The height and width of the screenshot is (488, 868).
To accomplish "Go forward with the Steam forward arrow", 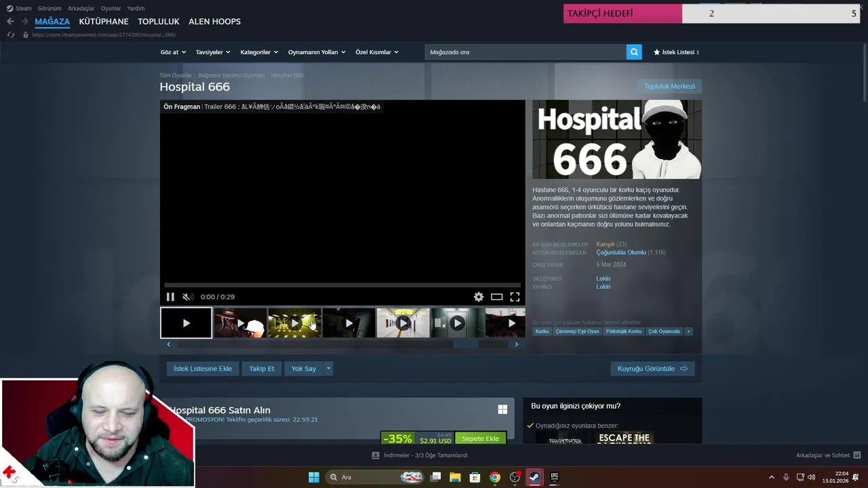I will (24, 22).
